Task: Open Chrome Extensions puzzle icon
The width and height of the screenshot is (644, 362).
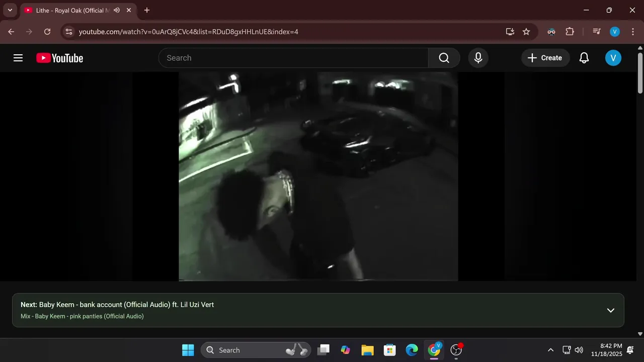Action: coord(570,32)
